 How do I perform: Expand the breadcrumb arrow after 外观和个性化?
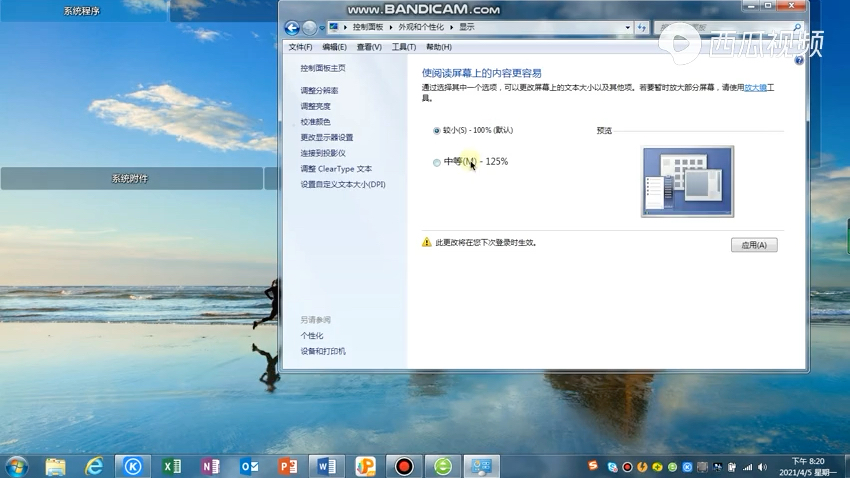point(452,27)
